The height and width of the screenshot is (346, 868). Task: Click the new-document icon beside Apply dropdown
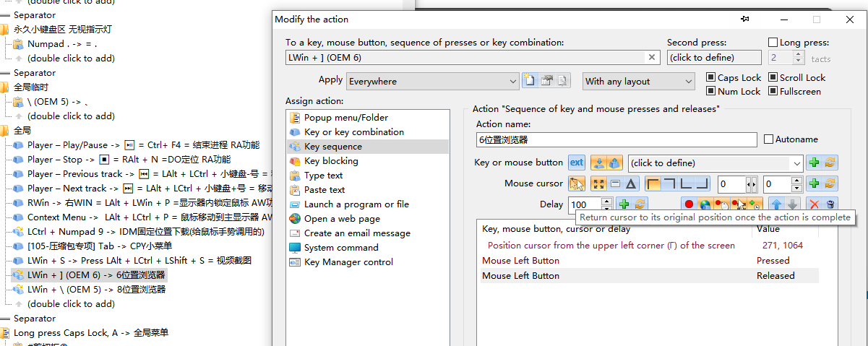pyautogui.click(x=530, y=81)
